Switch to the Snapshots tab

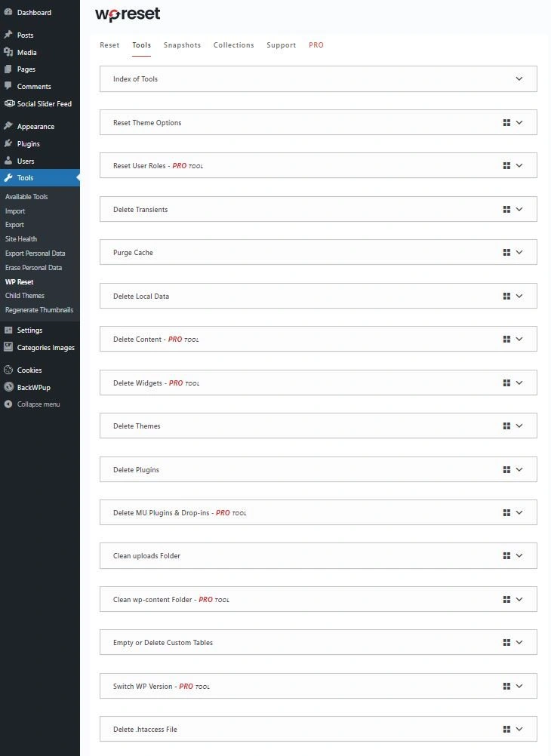182,45
